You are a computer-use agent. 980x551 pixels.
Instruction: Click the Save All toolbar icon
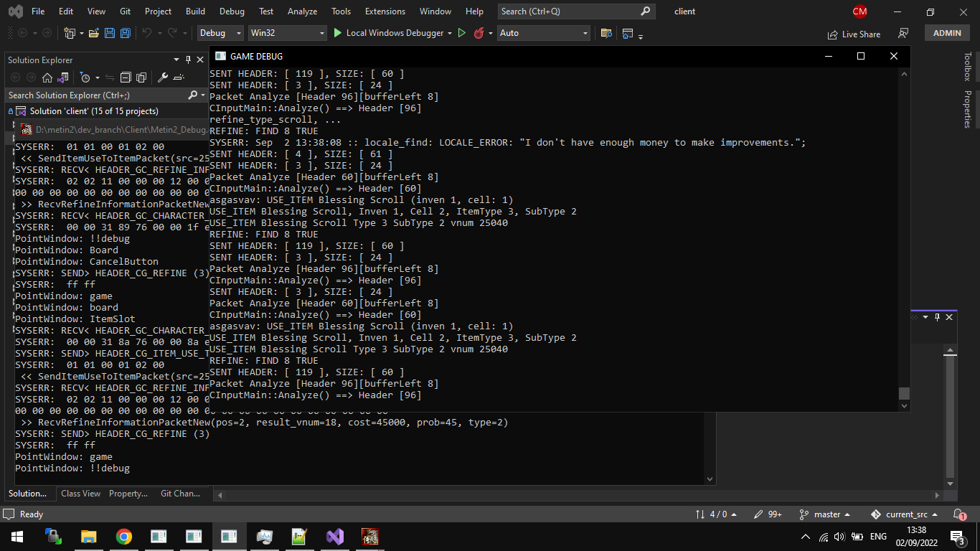coord(126,33)
